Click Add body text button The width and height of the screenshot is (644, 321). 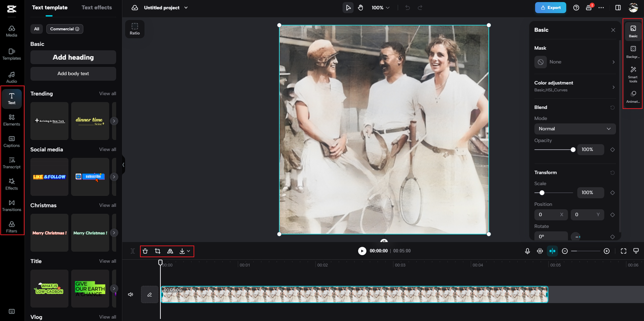coord(73,73)
